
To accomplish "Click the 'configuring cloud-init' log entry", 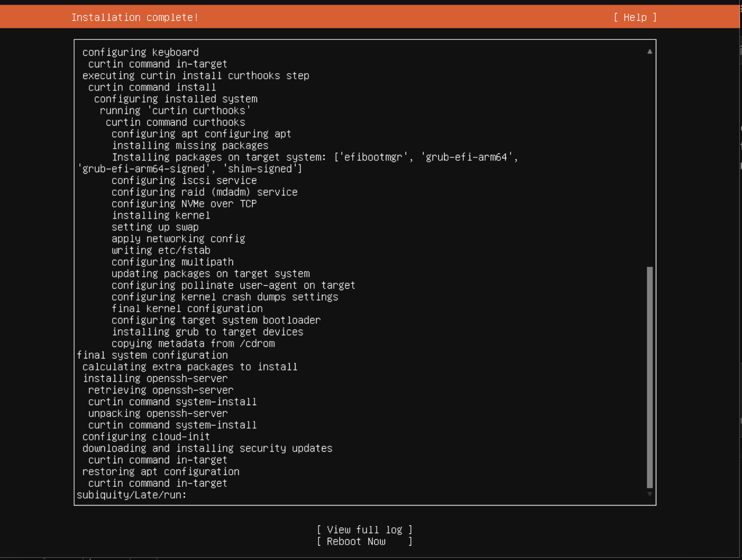I will point(146,436).
